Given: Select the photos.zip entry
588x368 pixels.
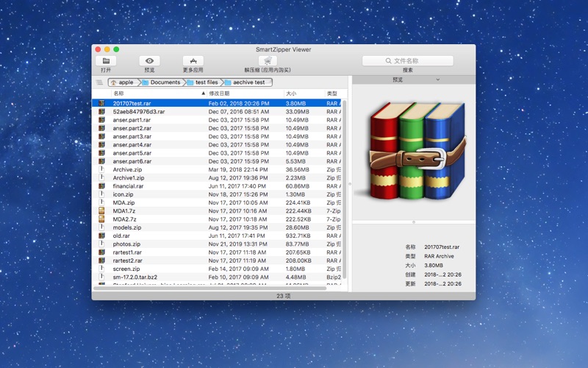Looking at the screenshot, I should click(x=126, y=244).
